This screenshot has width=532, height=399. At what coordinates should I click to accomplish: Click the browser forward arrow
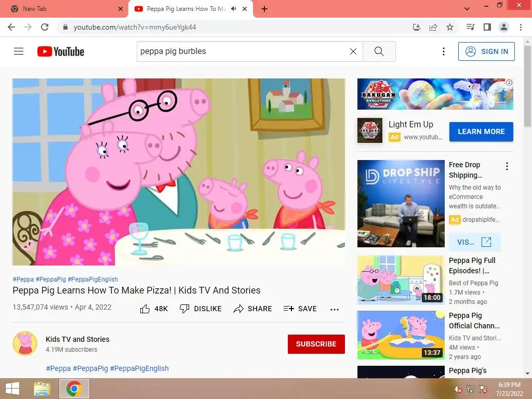[28, 27]
